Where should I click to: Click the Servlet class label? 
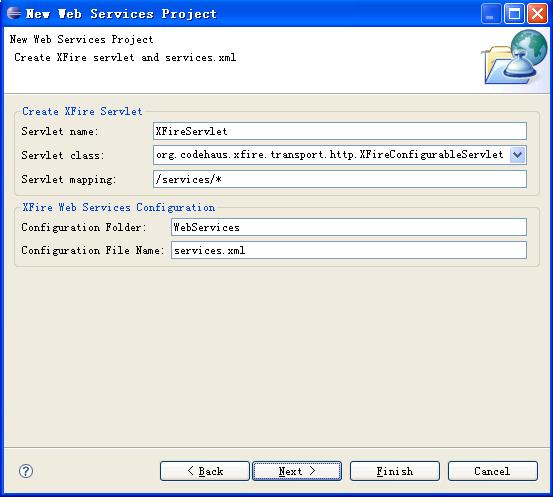(63, 155)
